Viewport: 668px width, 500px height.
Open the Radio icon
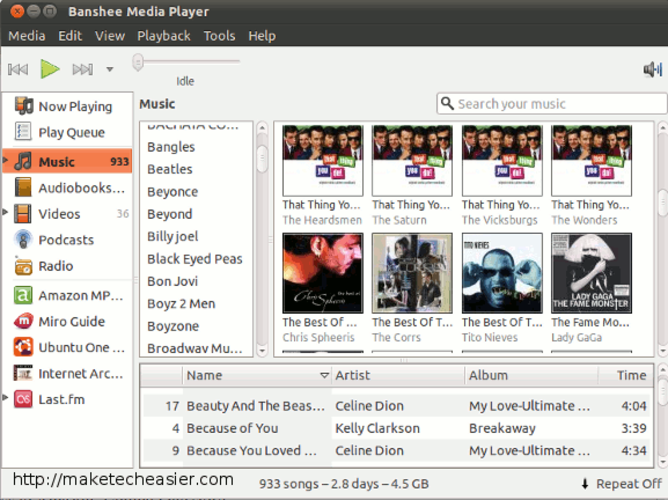[23, 266]
